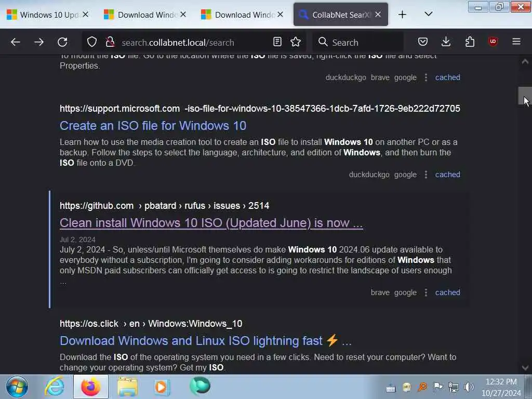Open Download Windows and Linux ISO lightning fast
This screenshot has width=532, height=399.
click(x=206, y=341)
